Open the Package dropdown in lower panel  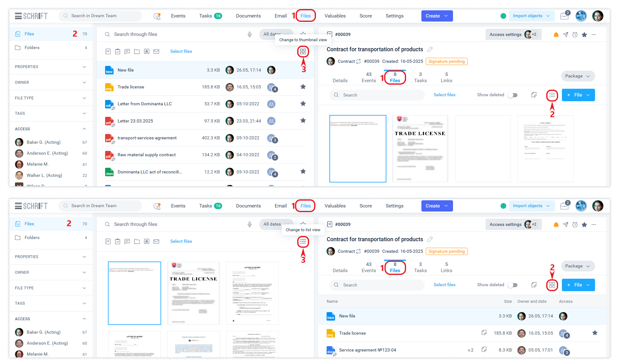[x=578, y=266]
